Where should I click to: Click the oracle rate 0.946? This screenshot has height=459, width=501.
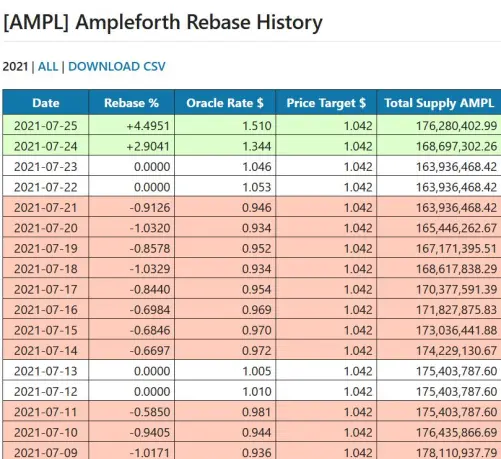pos(257,208)
